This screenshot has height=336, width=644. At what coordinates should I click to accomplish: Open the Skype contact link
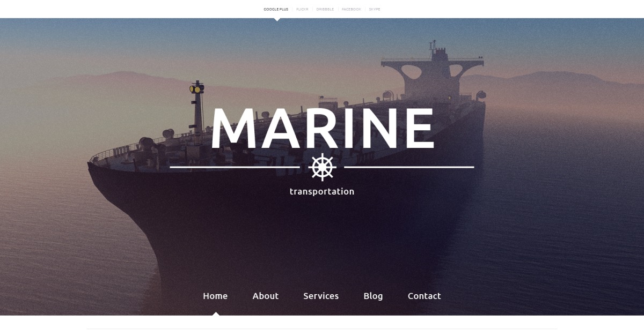[375, 9]
